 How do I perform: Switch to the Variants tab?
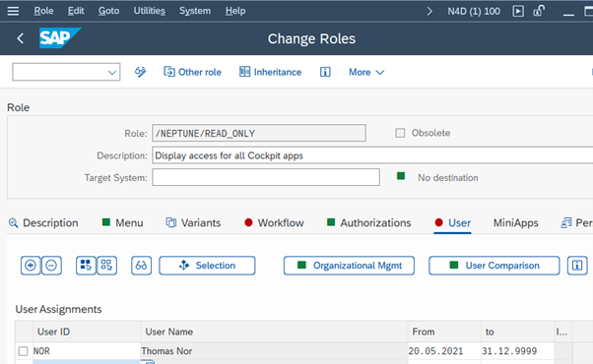pos(193,222)
